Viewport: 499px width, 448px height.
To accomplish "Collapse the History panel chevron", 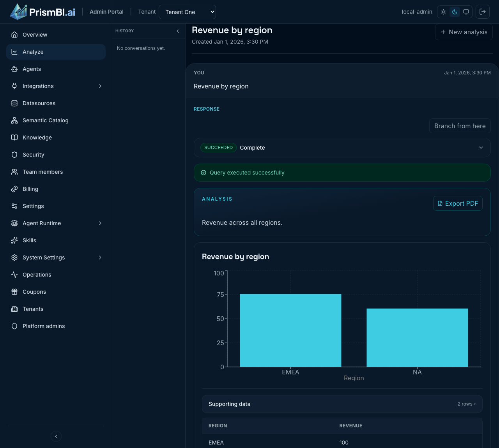I will pos(178,31).
